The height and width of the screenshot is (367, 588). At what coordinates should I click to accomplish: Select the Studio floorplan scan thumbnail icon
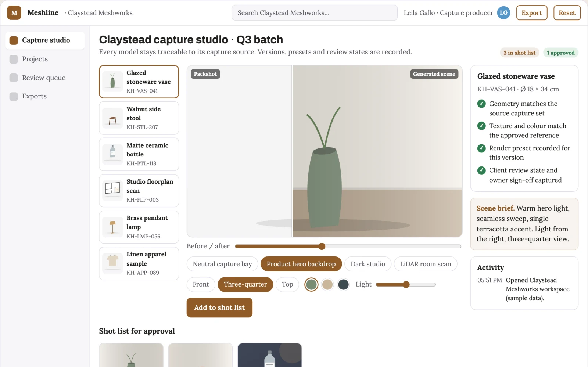(x=112, y=191)
